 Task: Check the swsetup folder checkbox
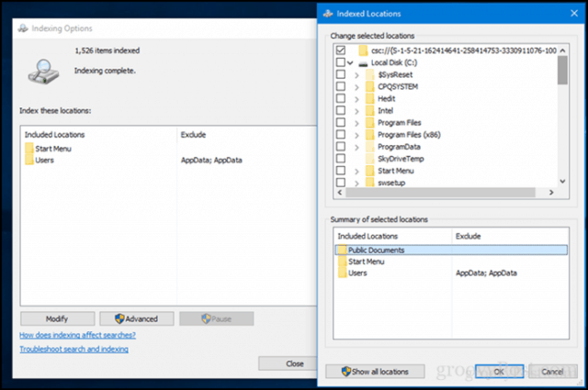341,182
